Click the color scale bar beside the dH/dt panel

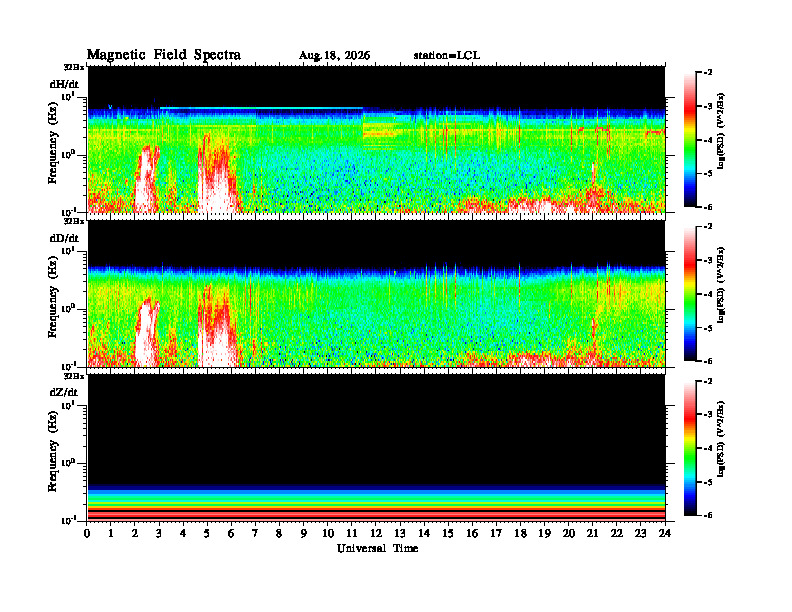coord(689,140)
